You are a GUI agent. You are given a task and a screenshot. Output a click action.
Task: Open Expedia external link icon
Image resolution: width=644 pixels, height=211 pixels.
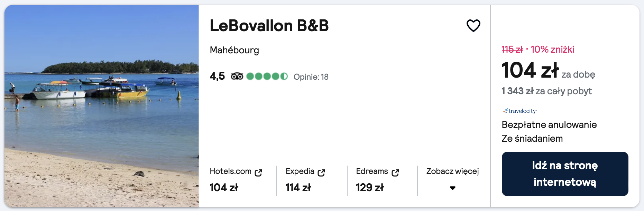coord(321,173)
